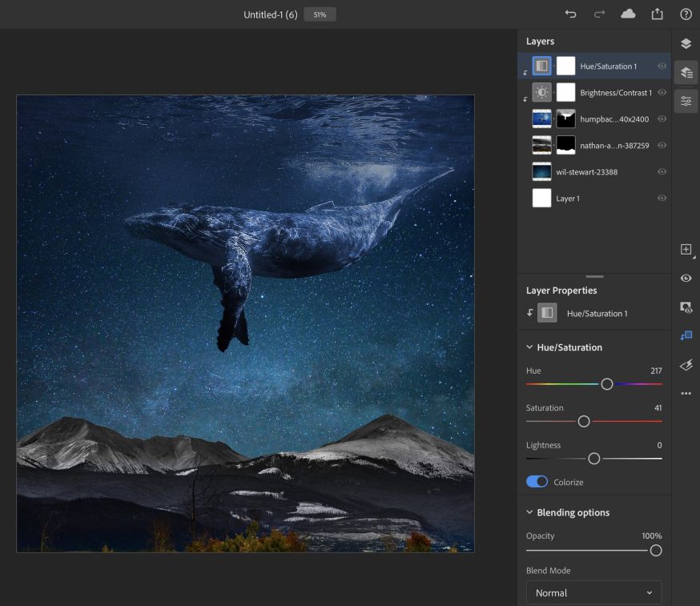This screenshot has height=606, width=700.
Task: Open the 51% zoom level control
Action: point(320,14)
